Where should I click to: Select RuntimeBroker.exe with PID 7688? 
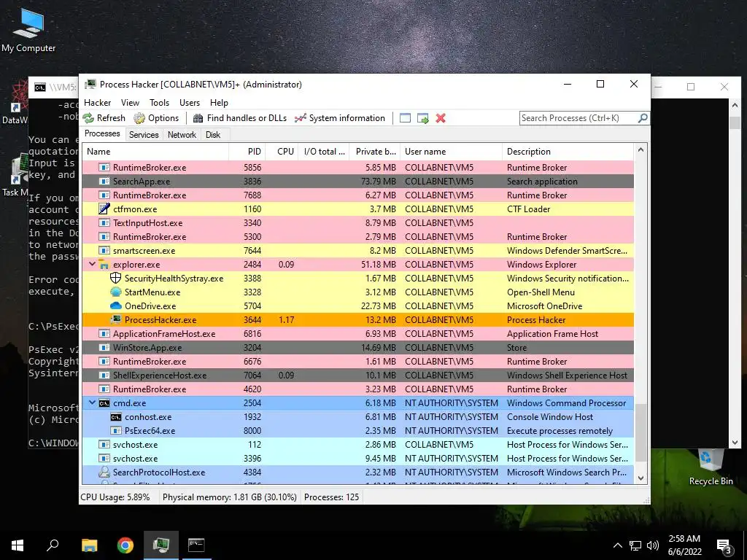click(358, 195)
